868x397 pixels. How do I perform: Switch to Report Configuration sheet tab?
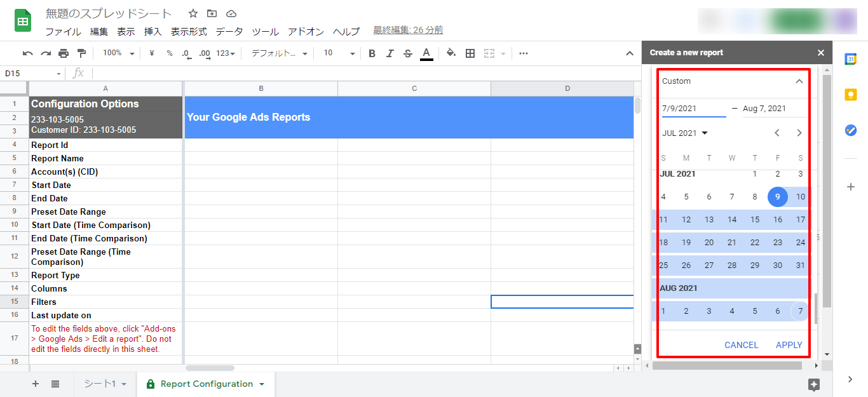[x=206, y=384]
